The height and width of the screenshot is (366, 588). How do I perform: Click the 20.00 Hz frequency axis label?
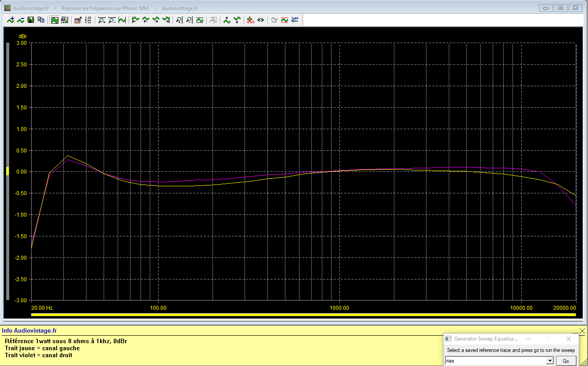tap(42, 308)
